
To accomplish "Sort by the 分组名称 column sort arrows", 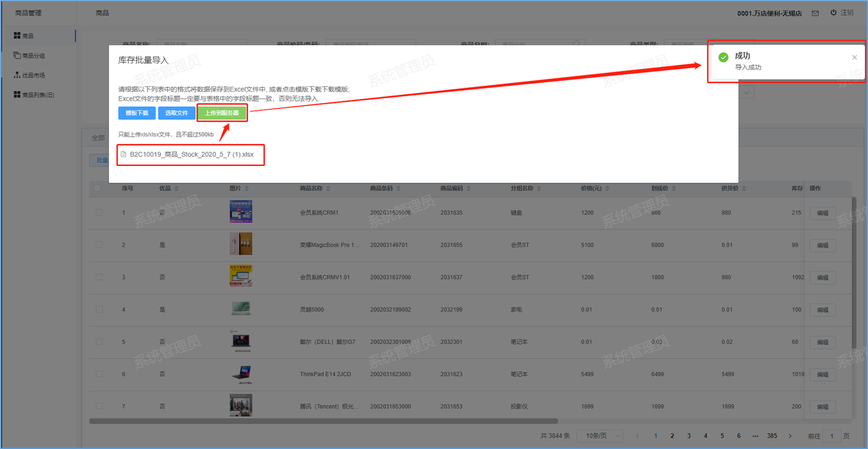I will pyautogui.click(x=539, y=189).
